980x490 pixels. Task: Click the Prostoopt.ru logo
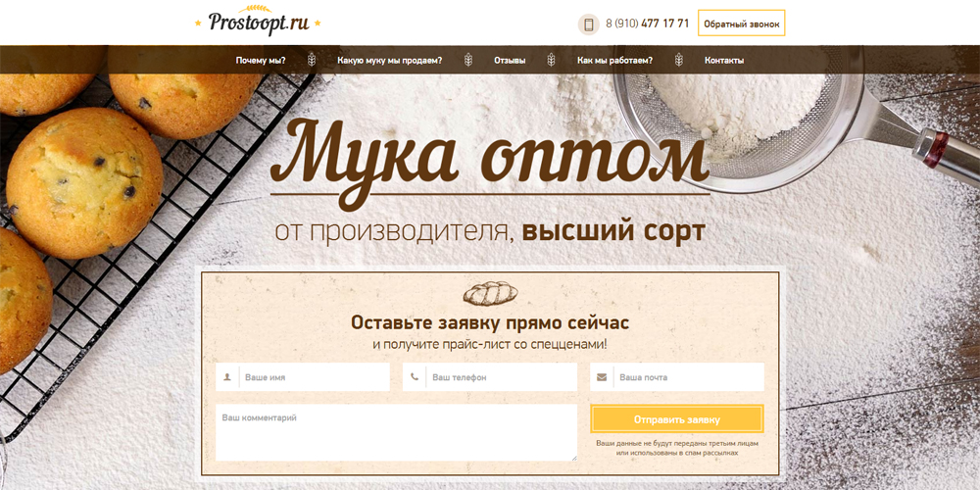(x=258, y=22)
